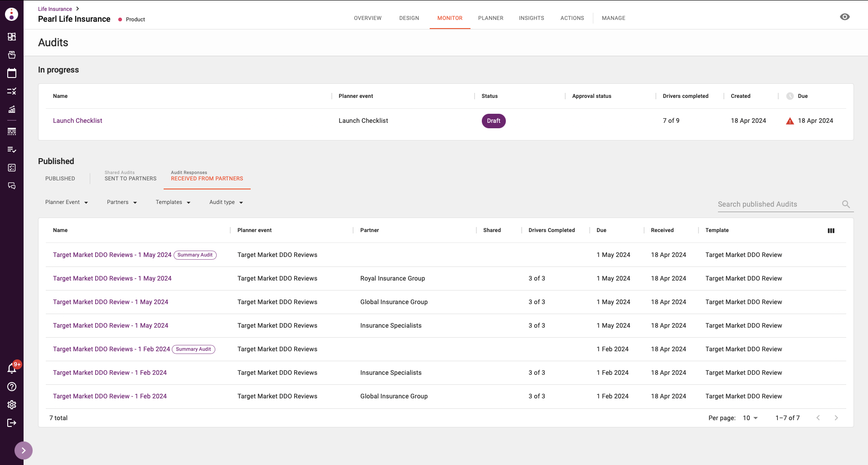Go to the next page of results

(x=836, y=418)
